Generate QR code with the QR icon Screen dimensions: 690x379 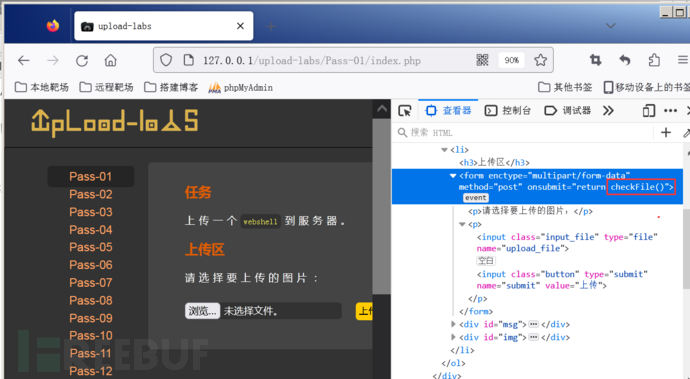click(x=483, y=60)
